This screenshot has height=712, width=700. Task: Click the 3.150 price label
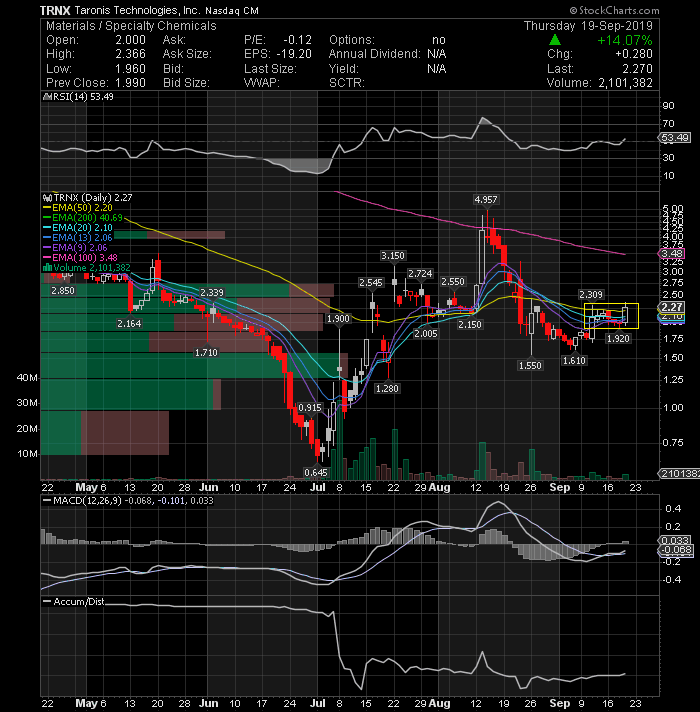393,256
